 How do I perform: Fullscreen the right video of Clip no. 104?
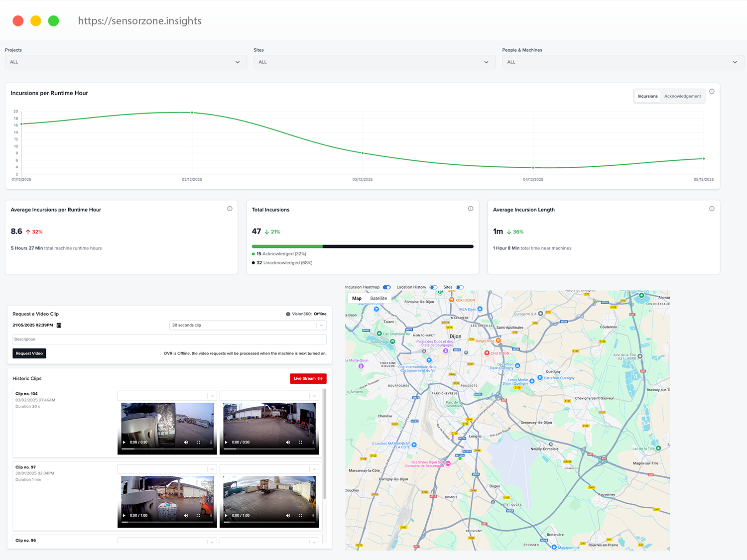300,442
